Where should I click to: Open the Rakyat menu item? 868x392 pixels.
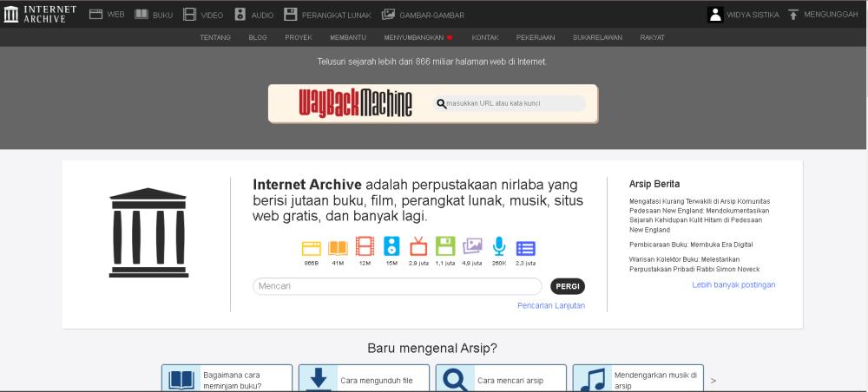pos(652,37)
